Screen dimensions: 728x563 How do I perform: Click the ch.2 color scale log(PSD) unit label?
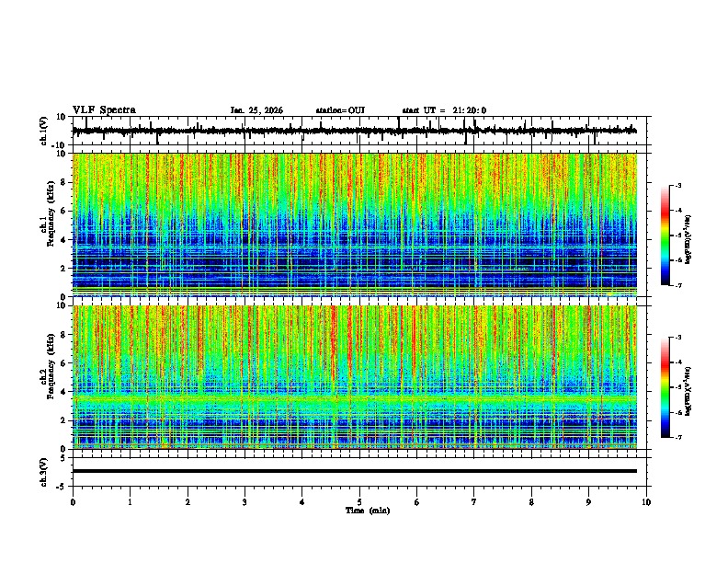click(688, 392)
